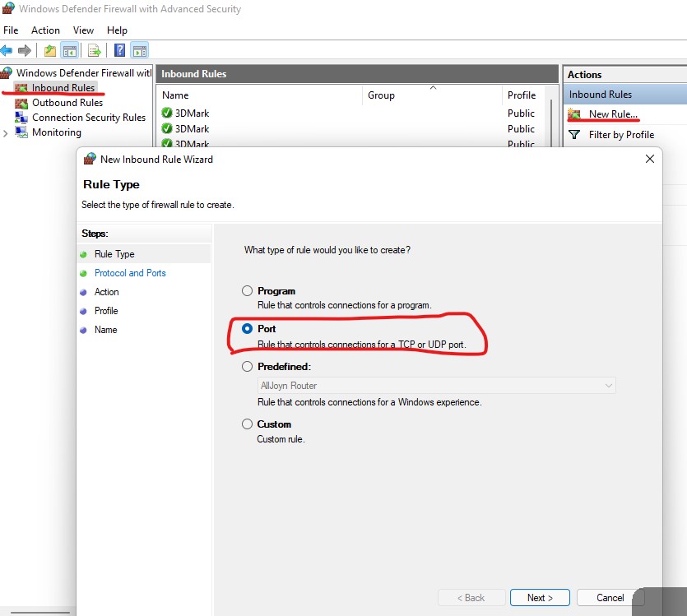
Task: Select the Program rule type radio button
Action: pyautogui.click(x=247, y=290)
